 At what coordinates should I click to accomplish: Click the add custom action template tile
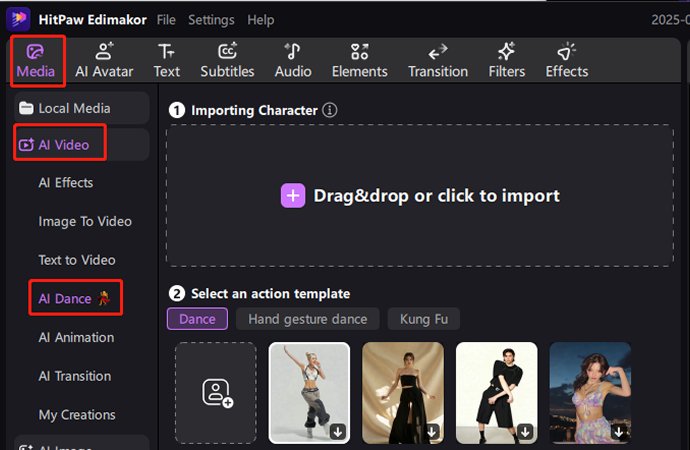(216, 393)
